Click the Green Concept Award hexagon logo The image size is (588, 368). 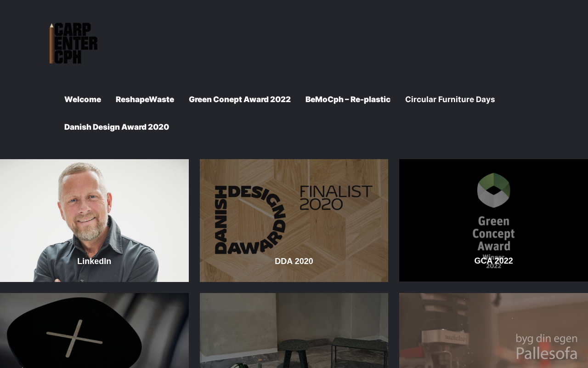tap(494, 190)
